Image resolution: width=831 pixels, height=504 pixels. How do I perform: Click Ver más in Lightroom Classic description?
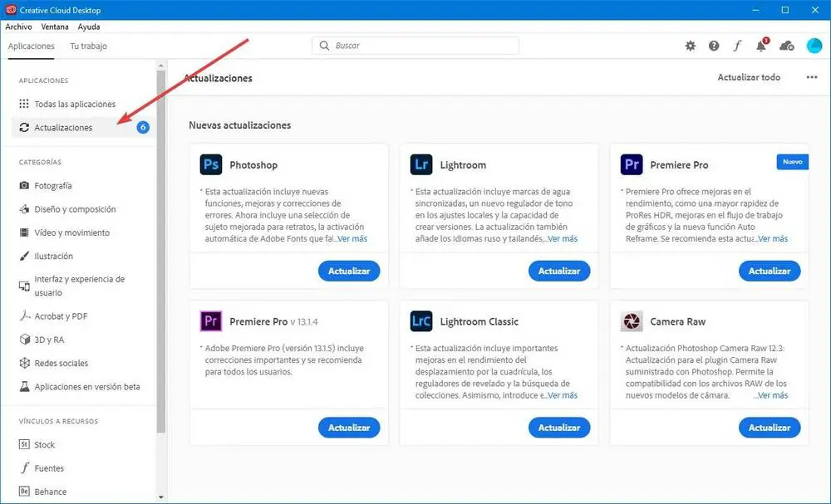click(563, 395)
